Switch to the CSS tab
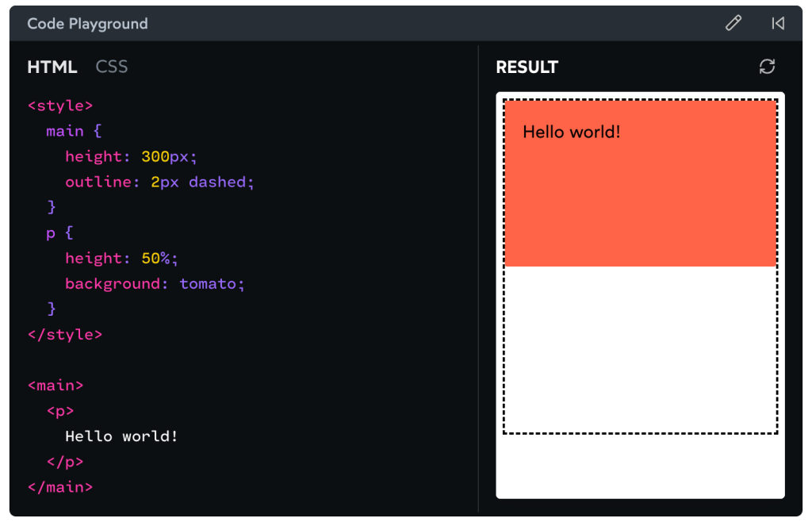 point(112,67)
